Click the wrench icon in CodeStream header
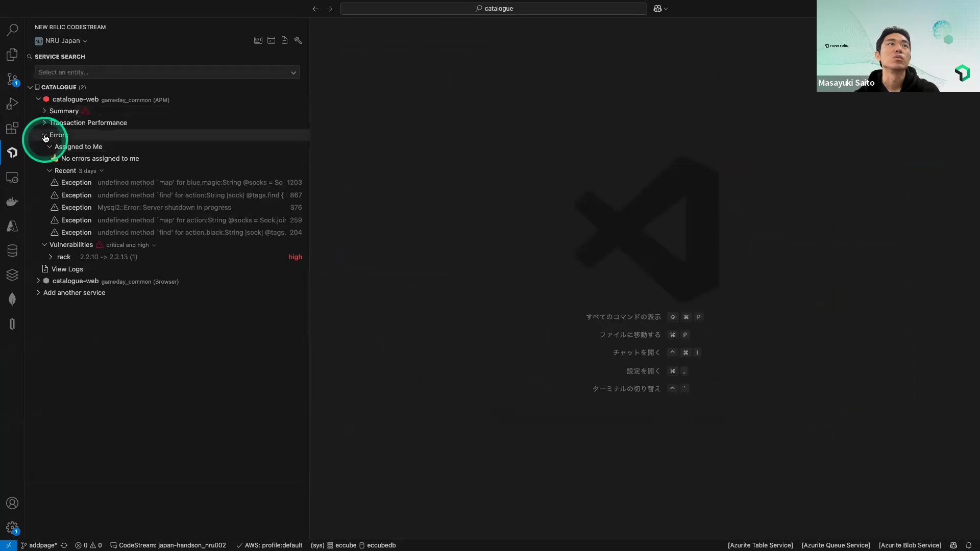The width and height of the screenshot is (980, 551). click(x=298, y=41)
